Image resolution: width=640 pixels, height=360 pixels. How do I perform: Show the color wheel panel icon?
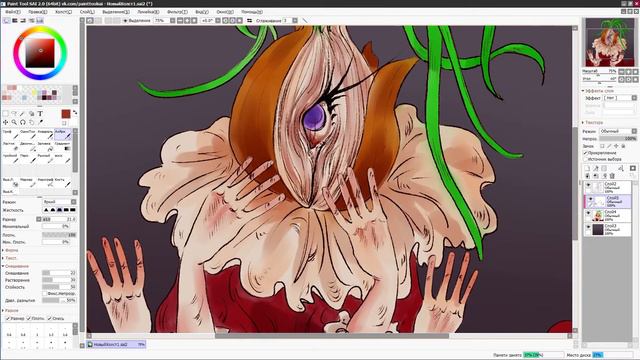(x=7, y=20)
